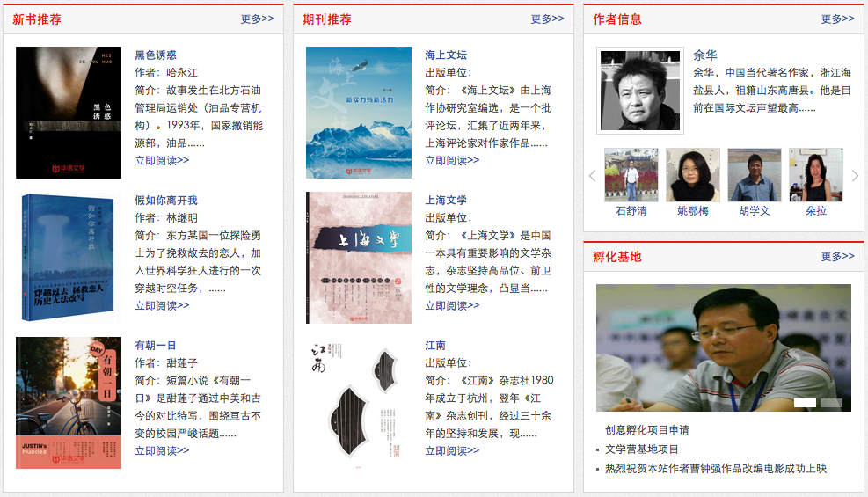Viewport: 868px width, 497px height.
Task: Open 假如你离开我 book cover image
Action: [x=69, y=258]
